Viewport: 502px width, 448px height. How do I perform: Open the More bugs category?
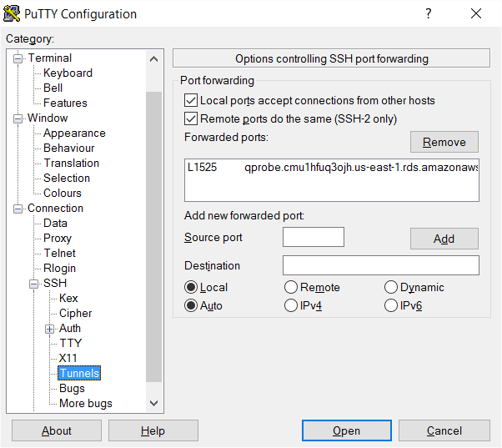click(86, 404)
